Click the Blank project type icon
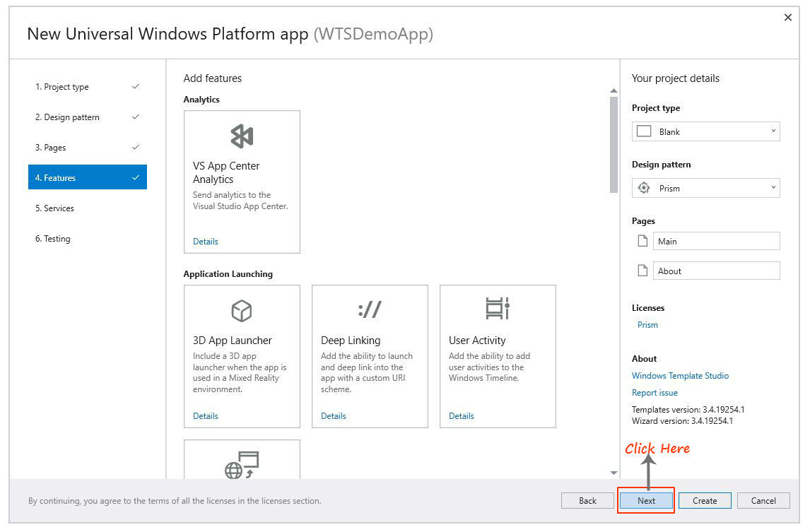Screen dimensions: 810x532 click(x=644, y=131)
